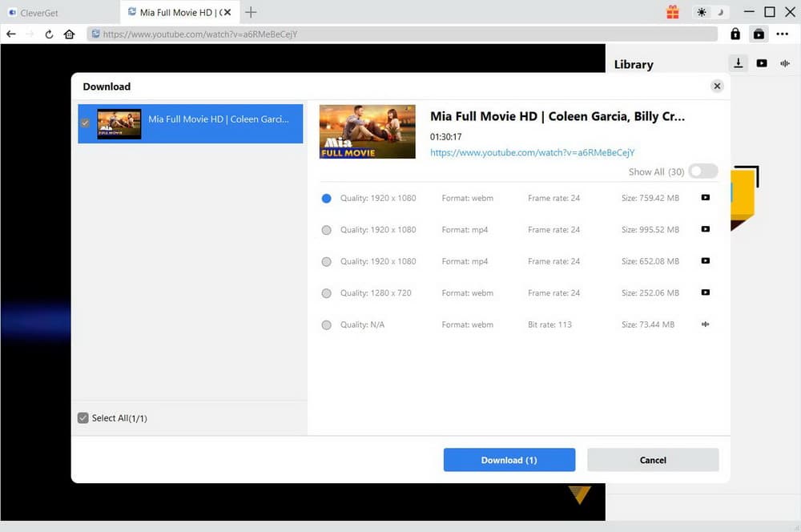Show audio files in Library
Viewport: 801px width, 532px height.
point(785,63)
